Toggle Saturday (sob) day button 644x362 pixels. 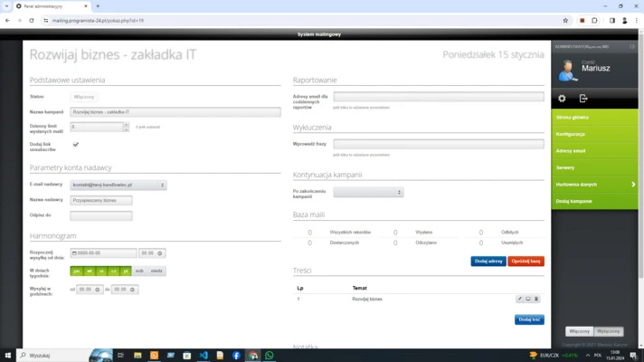pyautogui.click(x=139, y=271)
